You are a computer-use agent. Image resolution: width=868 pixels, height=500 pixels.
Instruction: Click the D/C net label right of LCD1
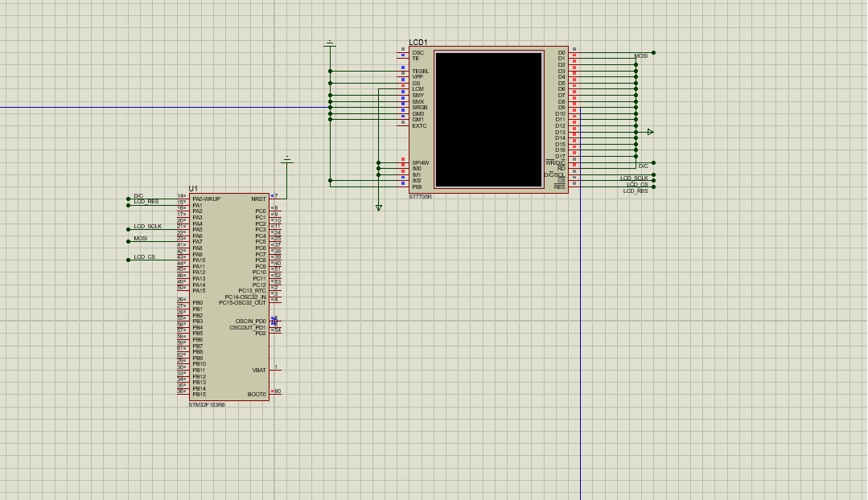point(644,166)
